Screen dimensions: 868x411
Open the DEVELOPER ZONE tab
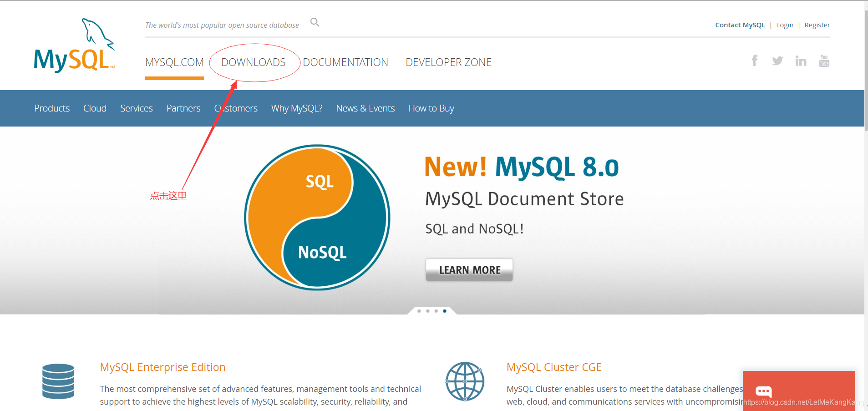[449, 62]
